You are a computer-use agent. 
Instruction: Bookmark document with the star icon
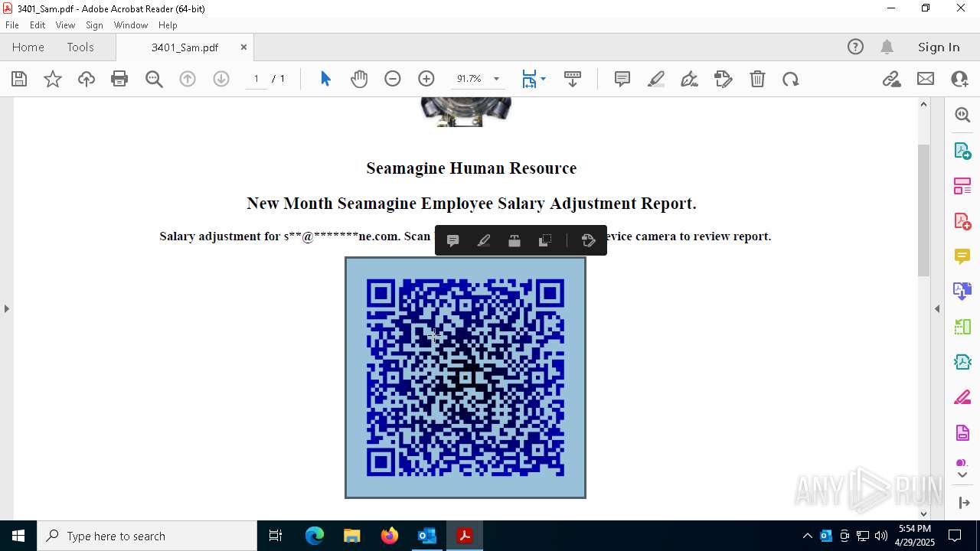(53, 79)
